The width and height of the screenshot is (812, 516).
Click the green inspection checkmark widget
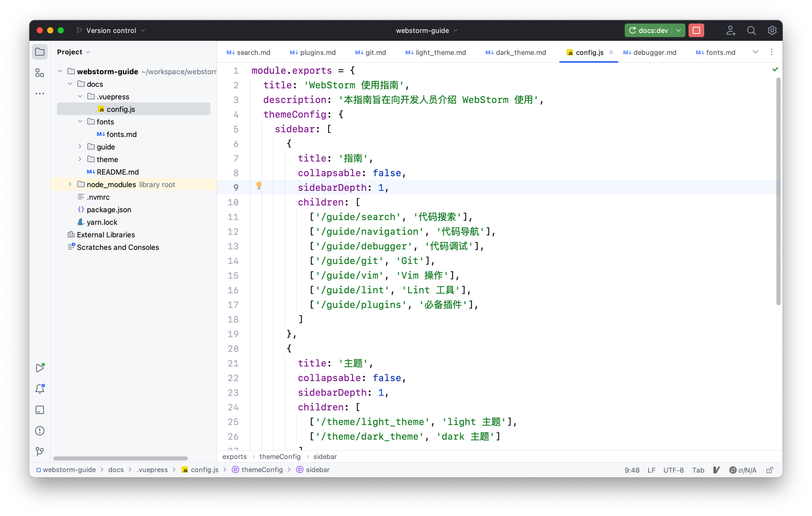(775, 70)
